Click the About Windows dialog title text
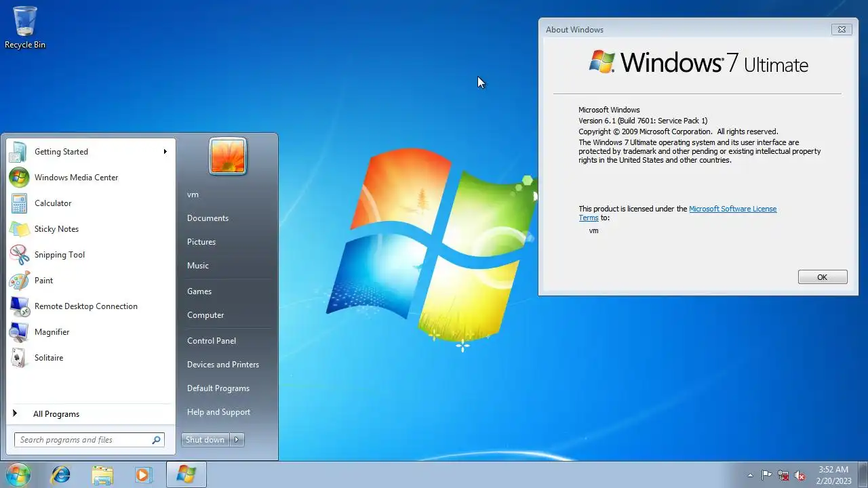This screenshot has height=488, width=868. click(x=574, y=30)
